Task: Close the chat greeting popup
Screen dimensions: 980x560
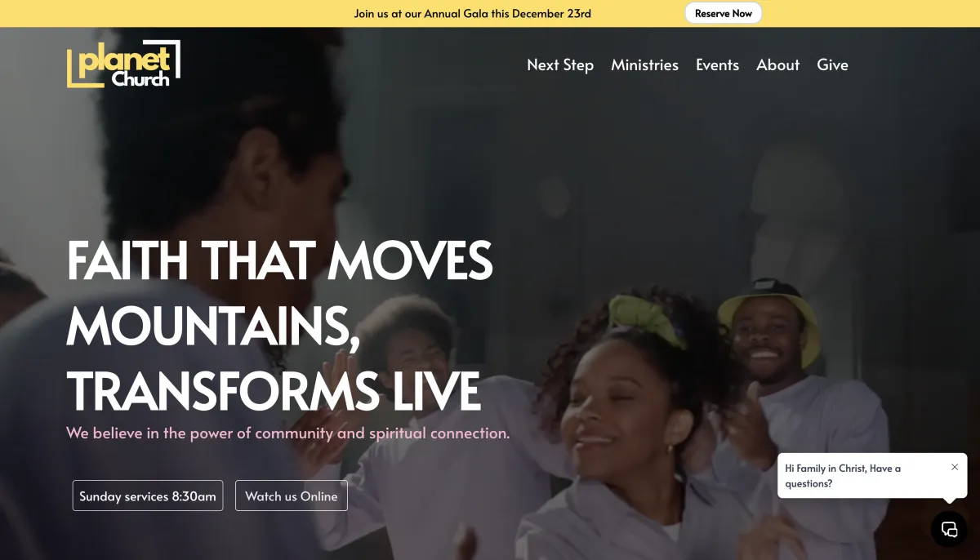Action: click(x=955, y=467)
